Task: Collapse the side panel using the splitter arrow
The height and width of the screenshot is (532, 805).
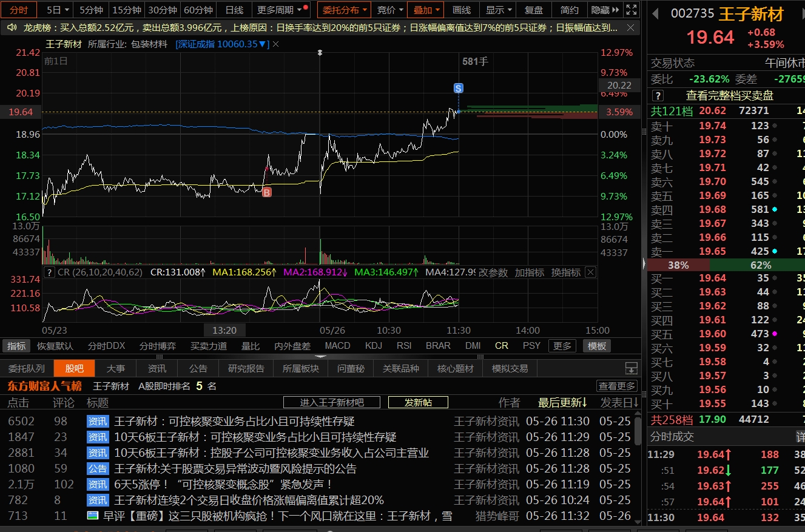Action: (x=644, y=263)
